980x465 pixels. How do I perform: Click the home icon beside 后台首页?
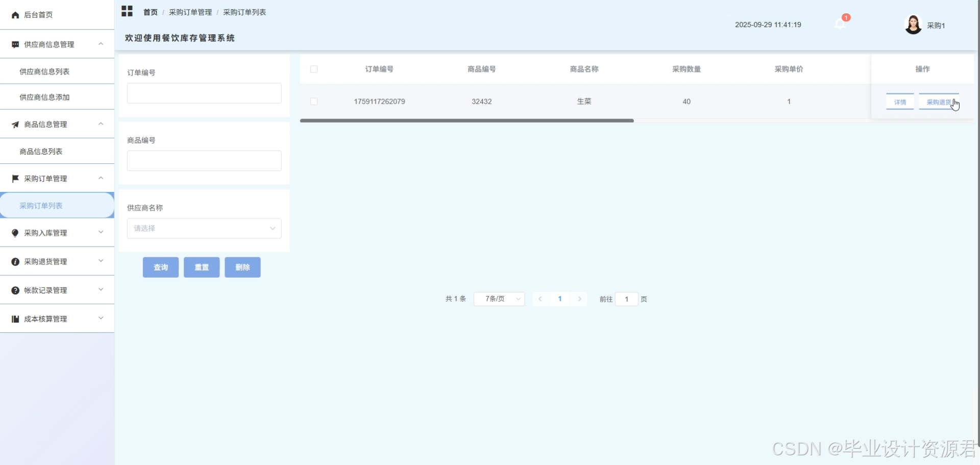[x=15, y=15]
